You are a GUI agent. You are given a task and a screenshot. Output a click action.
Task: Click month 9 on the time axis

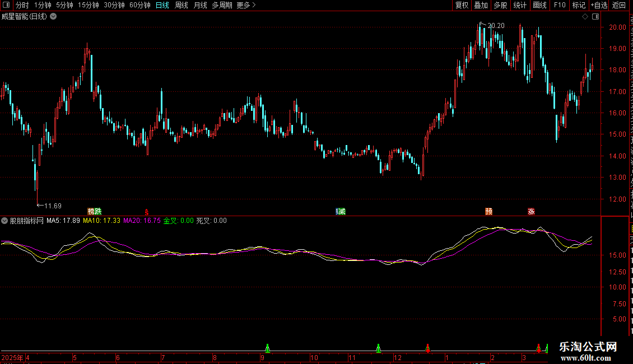click(x=262, y=357)
